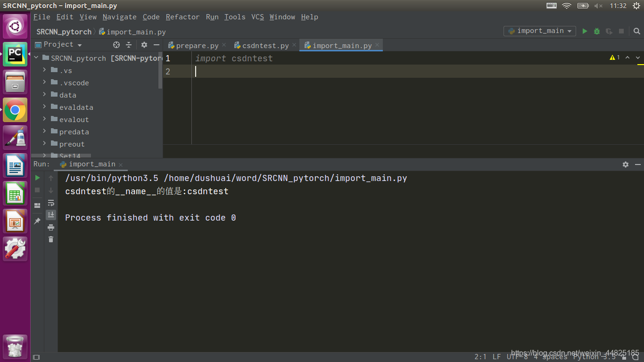Click the import_main.py breadcrumb
The height and width of the screenshot is (362, 644).
[132, 32]
